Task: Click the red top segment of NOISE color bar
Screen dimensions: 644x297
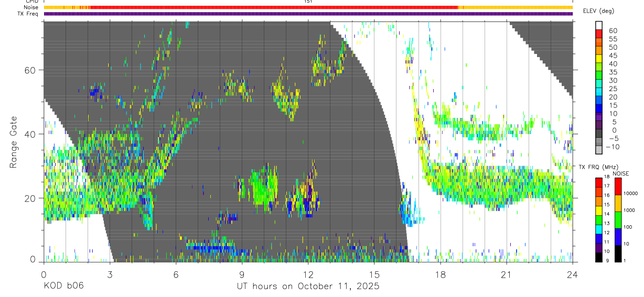Action: [x=618, y=186]
